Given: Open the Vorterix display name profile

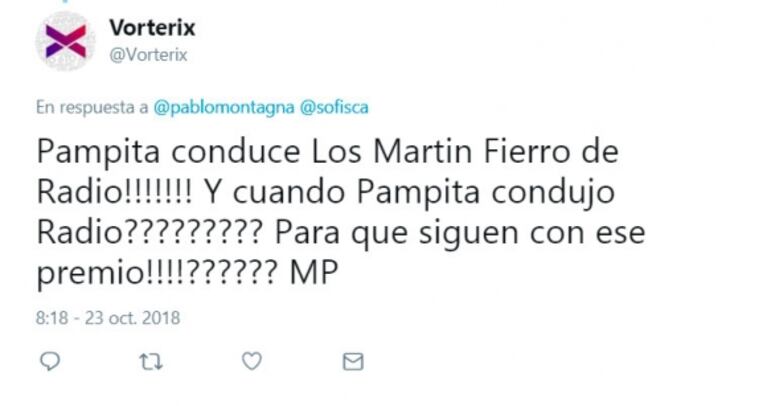Looking at the screenshot, I should [152, 27].
